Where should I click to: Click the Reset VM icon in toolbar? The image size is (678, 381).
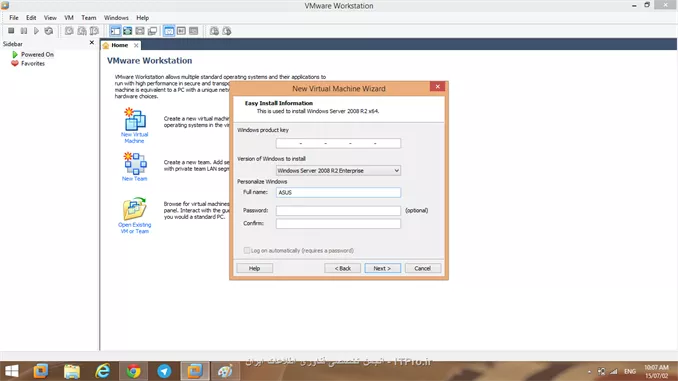pyautogui.click(x=49, y=31)
